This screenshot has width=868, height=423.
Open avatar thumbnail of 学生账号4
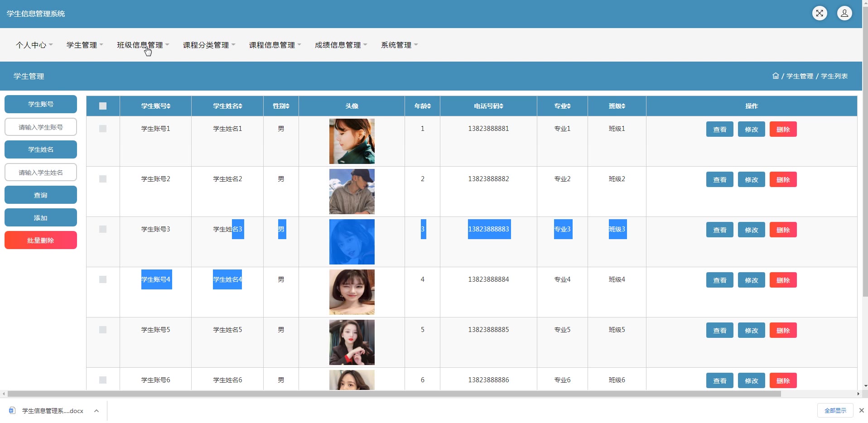pos(352,292)
